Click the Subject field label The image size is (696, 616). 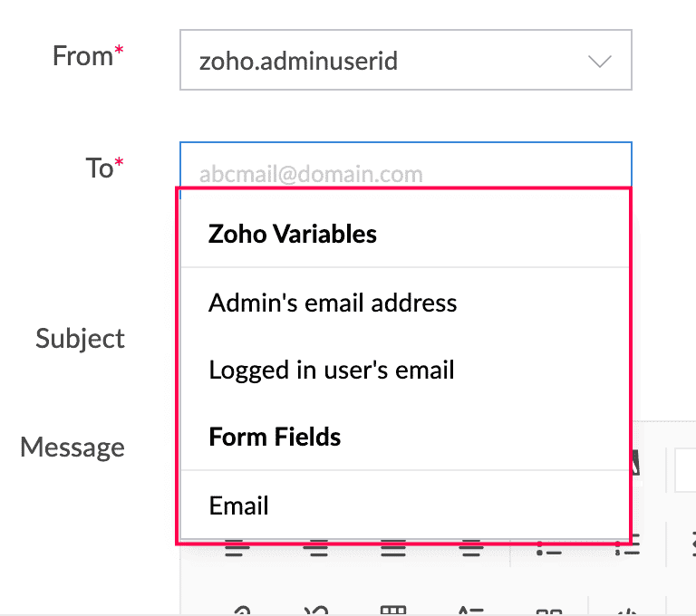[80, 339]
